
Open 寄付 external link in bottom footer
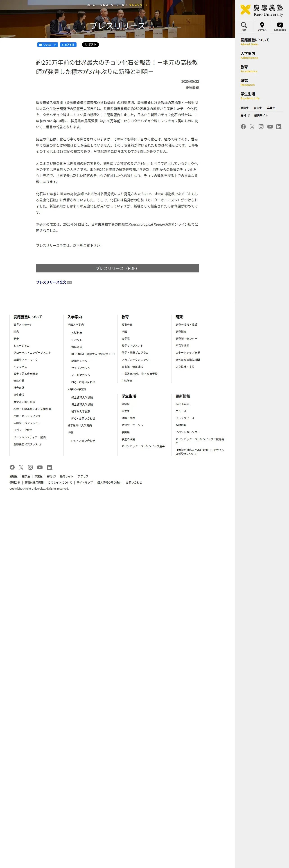(51, 476)
